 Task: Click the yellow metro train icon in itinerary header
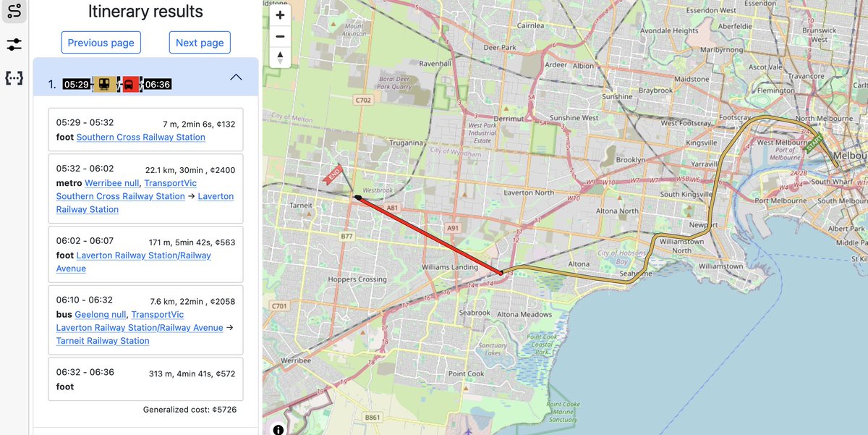click(104, 84)
